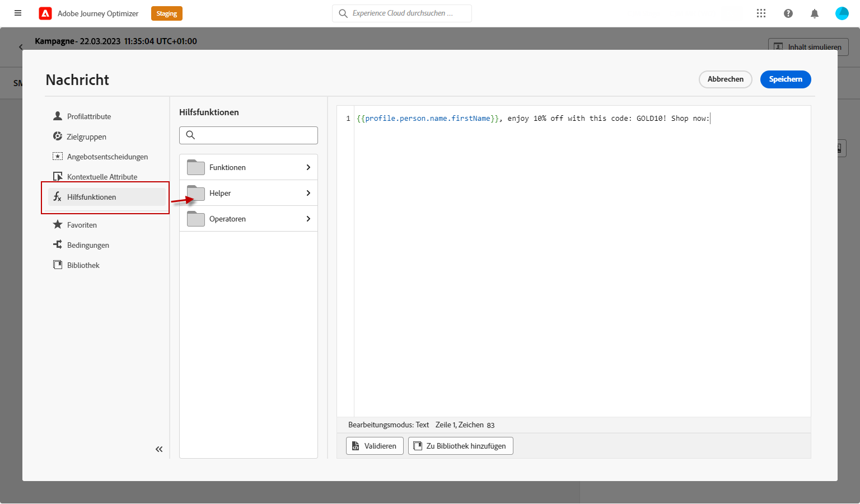This screenshot has width=860, height=504.
Task: Collapse the left panel with double chevron
Action: 159,449
